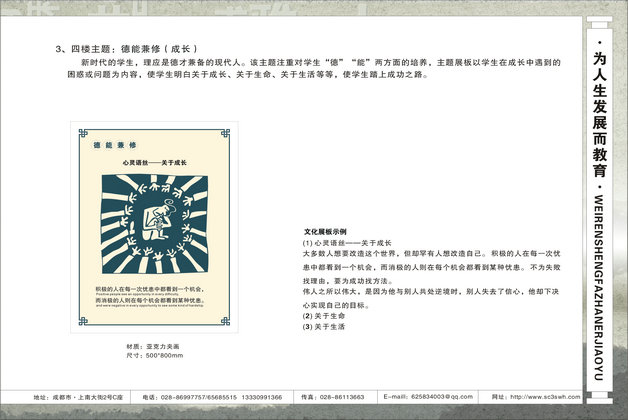Click the poster subtitle 心灵语丝——关于成长
628x420 pixels.
(154, 162)
